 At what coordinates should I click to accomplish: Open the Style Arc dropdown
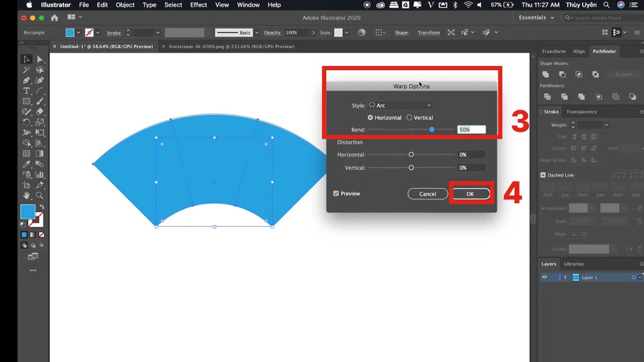(x=400, y=106)
